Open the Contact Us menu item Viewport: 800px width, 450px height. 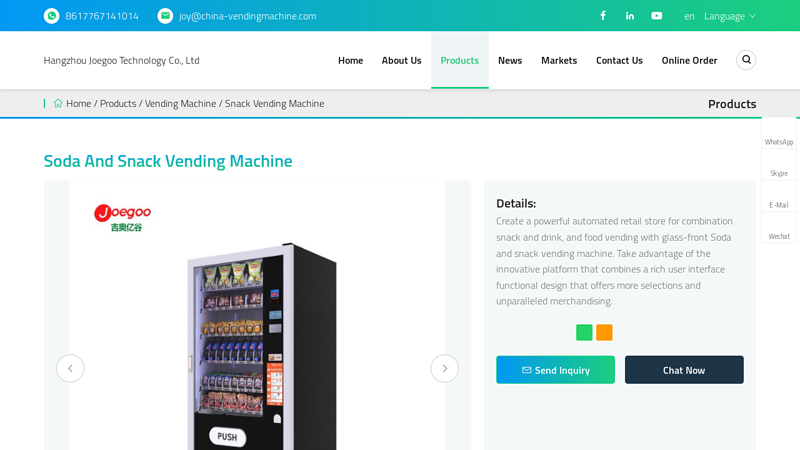tap(619, 60)
